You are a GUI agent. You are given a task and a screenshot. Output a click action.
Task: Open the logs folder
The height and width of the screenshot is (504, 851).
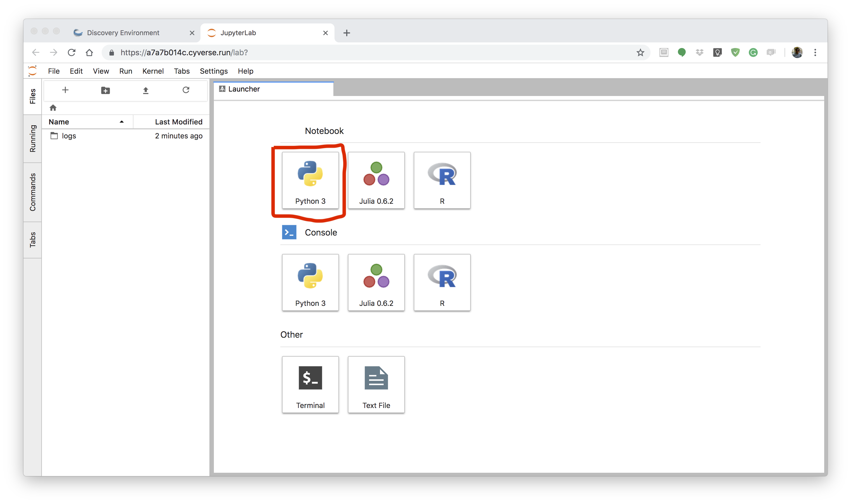tap(126, 136)
